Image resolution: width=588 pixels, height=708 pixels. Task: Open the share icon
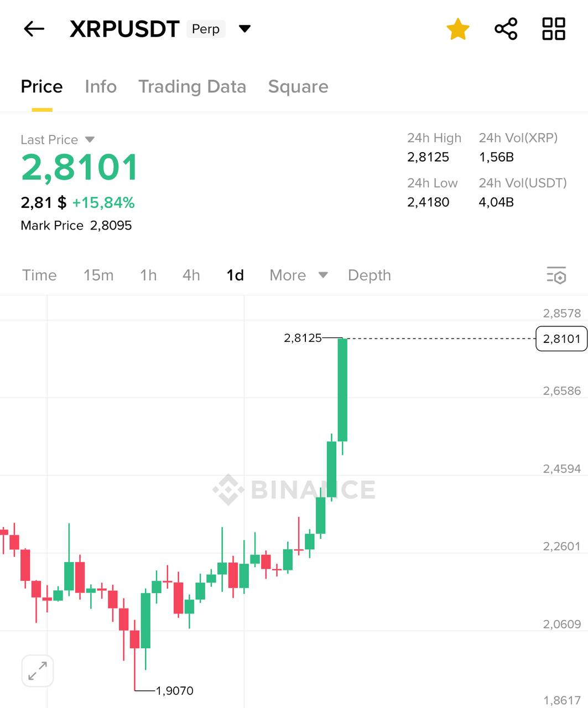[506, 29]
